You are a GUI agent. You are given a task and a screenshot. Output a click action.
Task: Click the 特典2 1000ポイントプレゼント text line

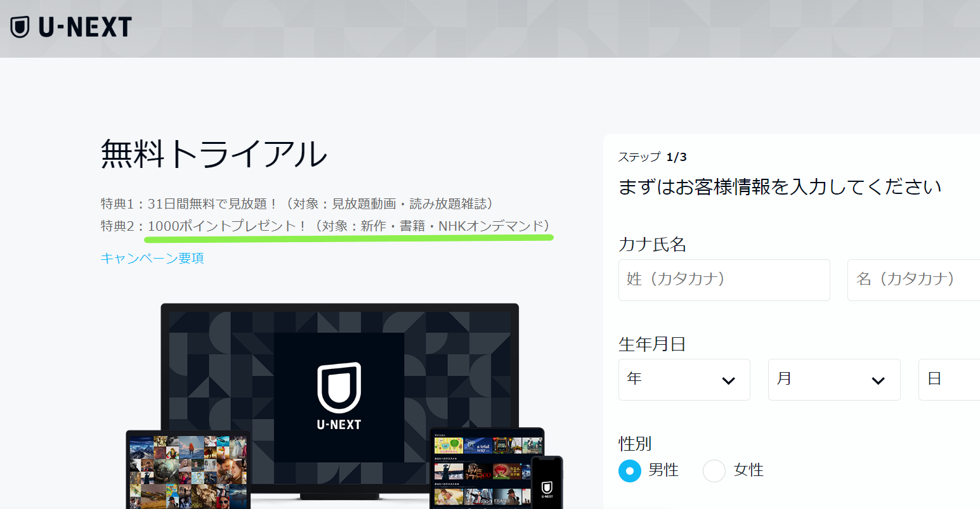tap(326, 226)
